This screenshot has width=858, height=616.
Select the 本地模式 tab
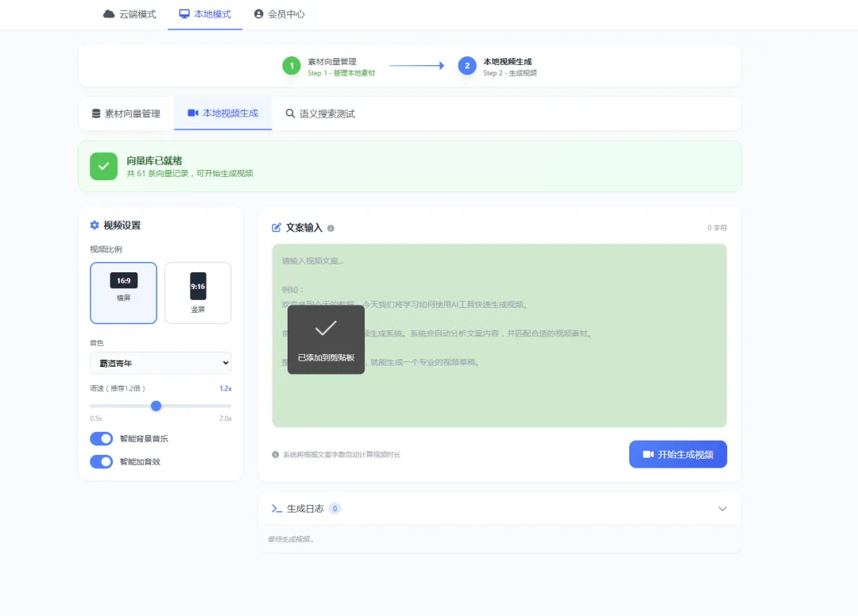205,14
